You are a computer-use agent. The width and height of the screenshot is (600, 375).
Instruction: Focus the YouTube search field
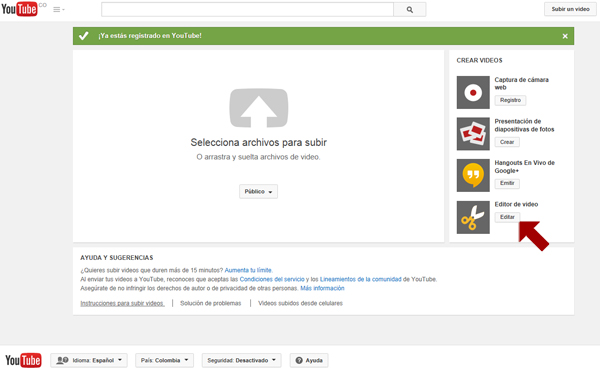click(x=247, y=10)
